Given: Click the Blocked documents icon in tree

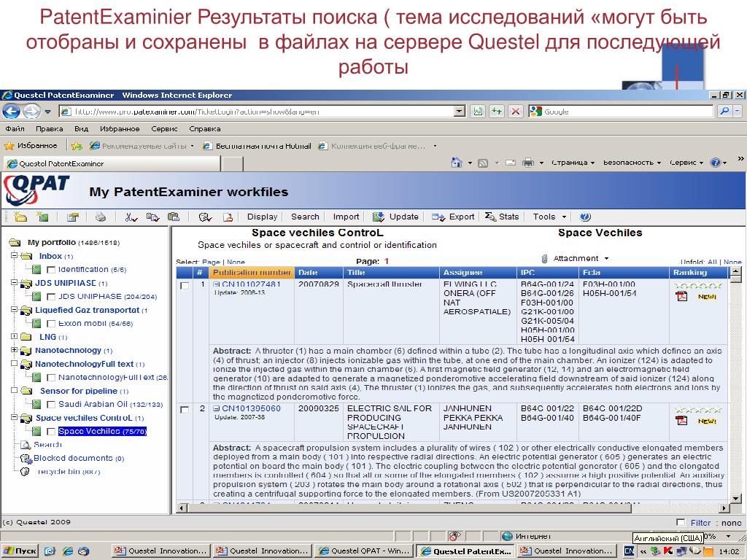Looking at the screenshot, I should click(x=26, y=458).
